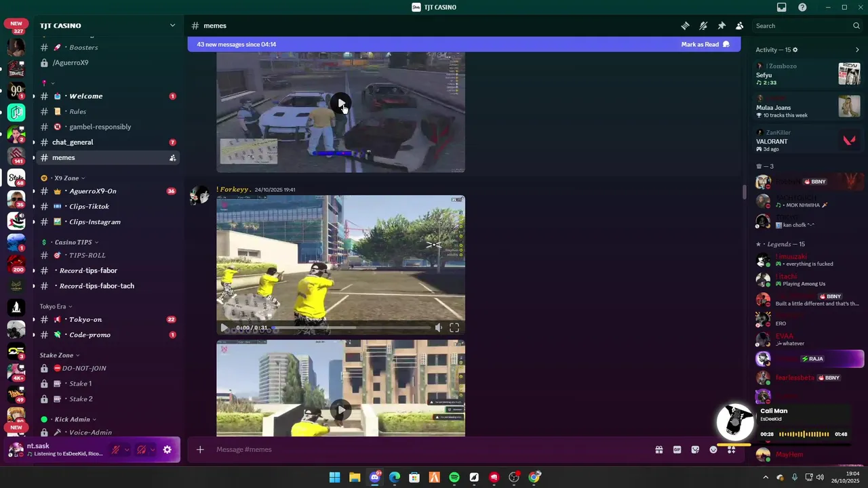Viewport: 868px width, 488px height.
Task: Open the apps launcher in message bar
Action: tap(732, 449)
